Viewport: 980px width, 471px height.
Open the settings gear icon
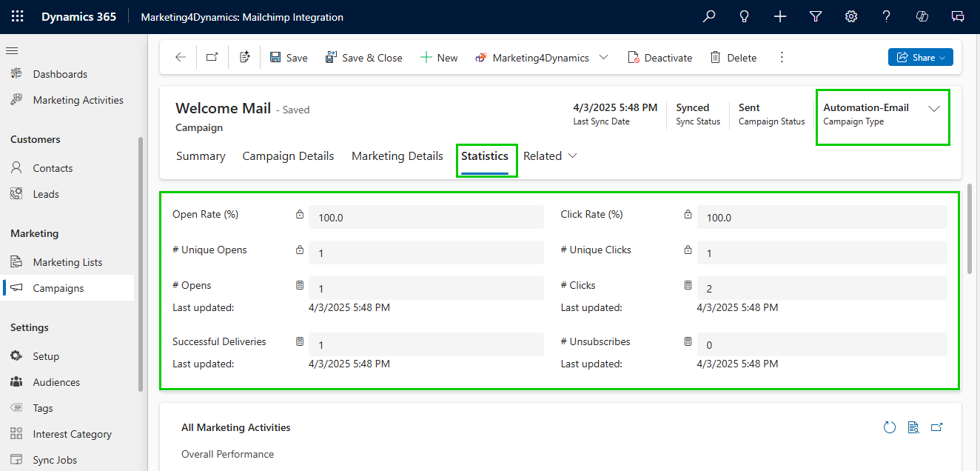[x=851, y=16]
